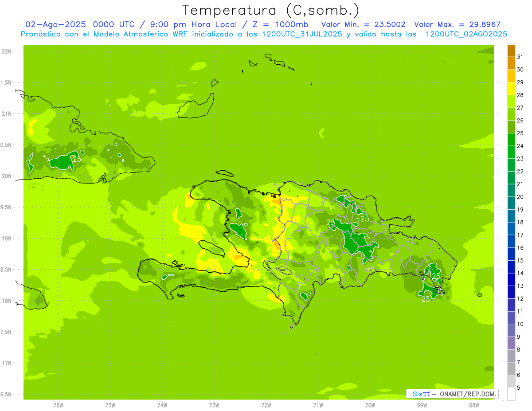
Task: Pick the blue legend swatch between 16 and 17
Action: 511,241
